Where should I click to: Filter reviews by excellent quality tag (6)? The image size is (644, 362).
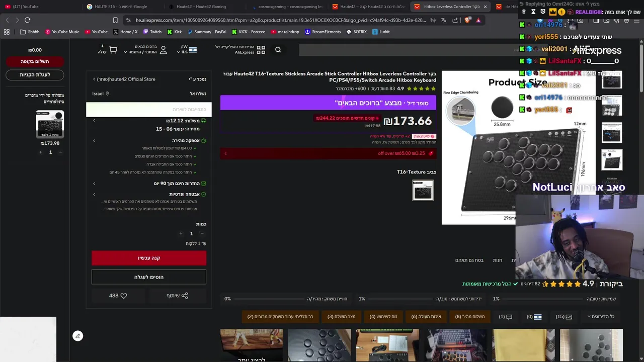[x=426, y=316]
